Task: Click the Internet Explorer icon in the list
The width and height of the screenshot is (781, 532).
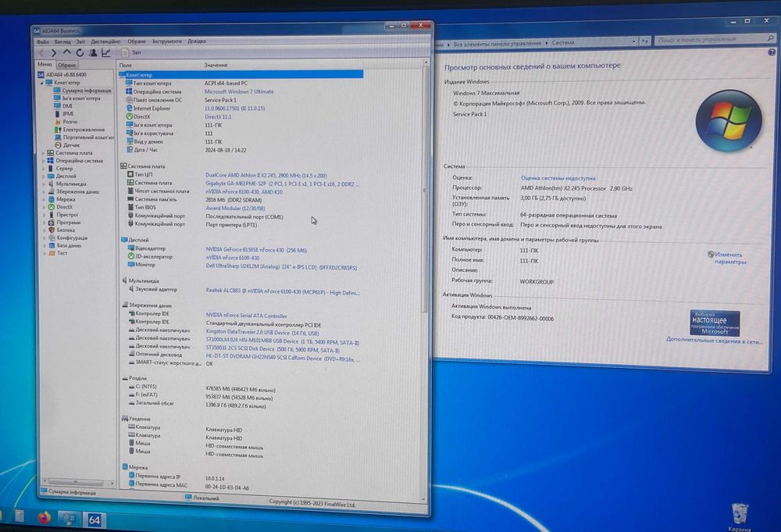Action: click(x=130, y=108)
